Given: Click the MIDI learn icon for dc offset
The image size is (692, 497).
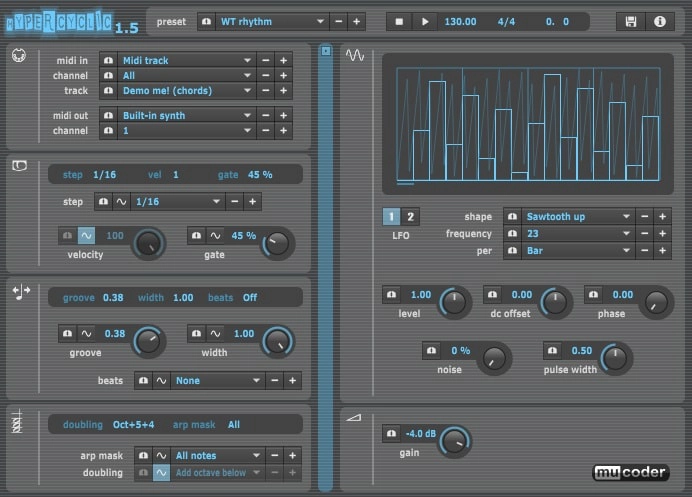Looking at the screenshot, I should pos(493,294).
